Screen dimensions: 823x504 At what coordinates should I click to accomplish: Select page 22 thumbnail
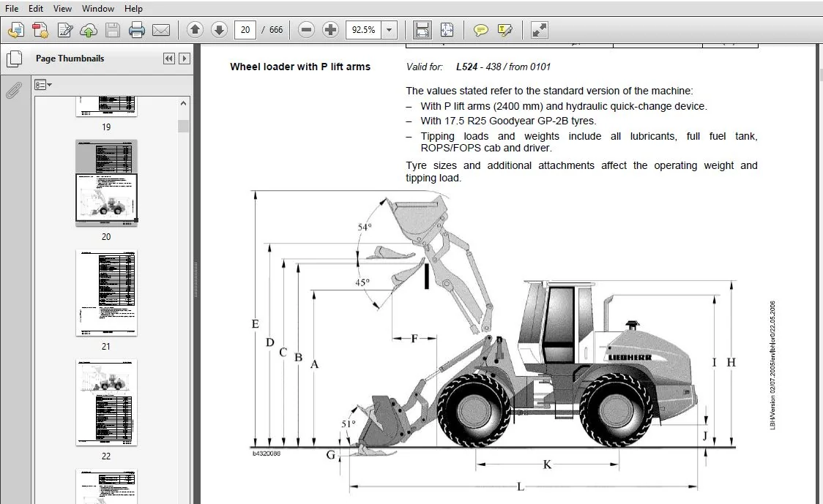click(x=106, y=402)
